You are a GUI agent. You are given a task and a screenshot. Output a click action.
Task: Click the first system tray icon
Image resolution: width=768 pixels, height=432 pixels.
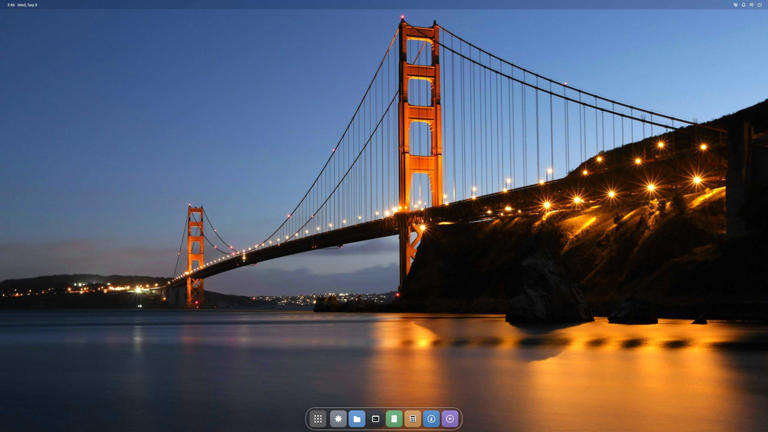[x=735, y=5]
